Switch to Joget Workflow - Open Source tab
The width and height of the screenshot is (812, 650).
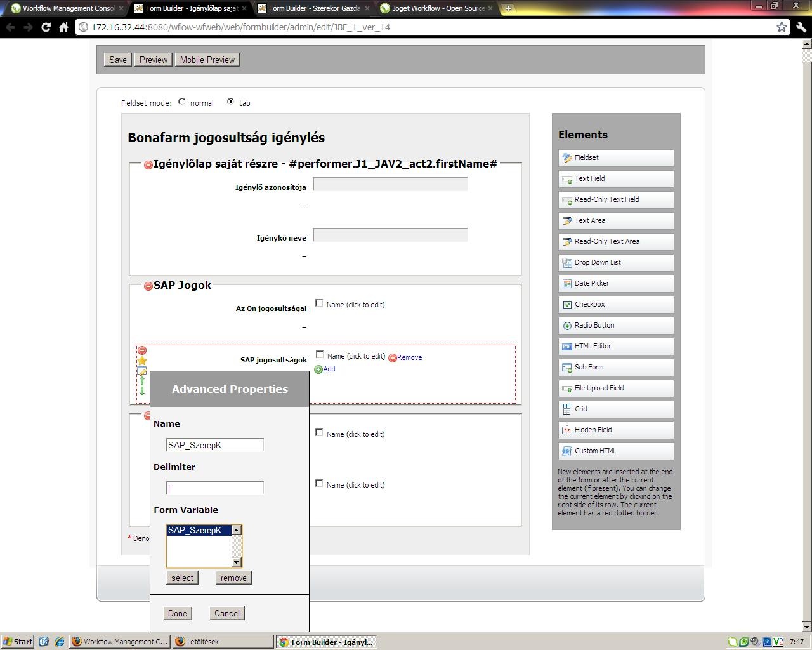pos(436,8)
